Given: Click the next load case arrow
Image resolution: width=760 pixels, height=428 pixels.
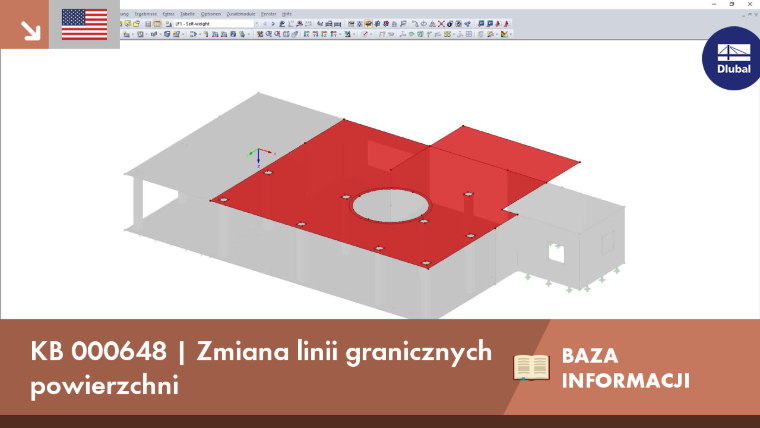Looking at the screenshot, I should pos(273,24).
